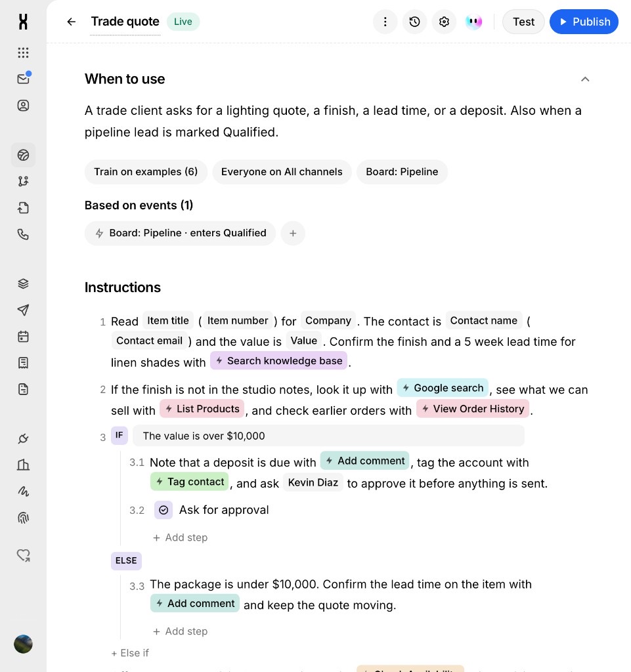Edit the 'The value is over $10,000' condition
631x672 pixels.
coord(328,436)
